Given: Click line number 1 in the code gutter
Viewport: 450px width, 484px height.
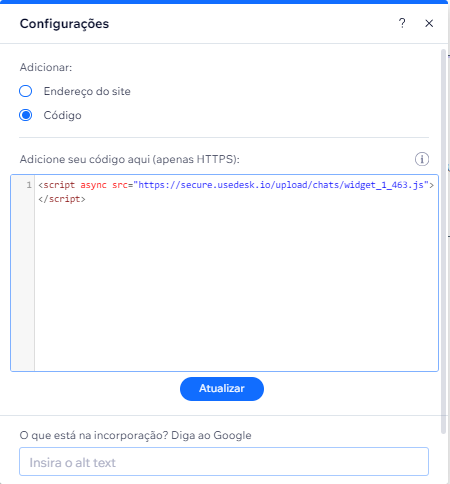Looking at the screenshot, I should (29, 185).
